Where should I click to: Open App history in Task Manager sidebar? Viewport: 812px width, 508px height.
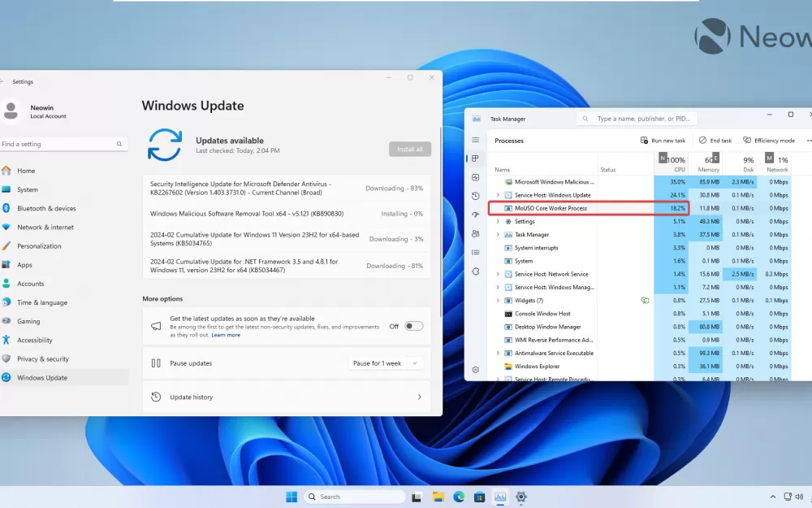click(476, 196)
